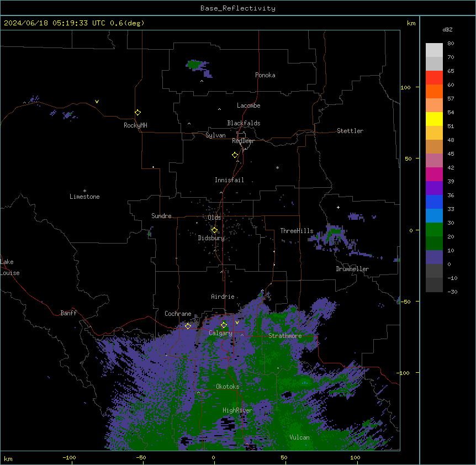Click the yellow station marker near Olds
Viewport: 476px width, 465px height.
click(214, 230)
